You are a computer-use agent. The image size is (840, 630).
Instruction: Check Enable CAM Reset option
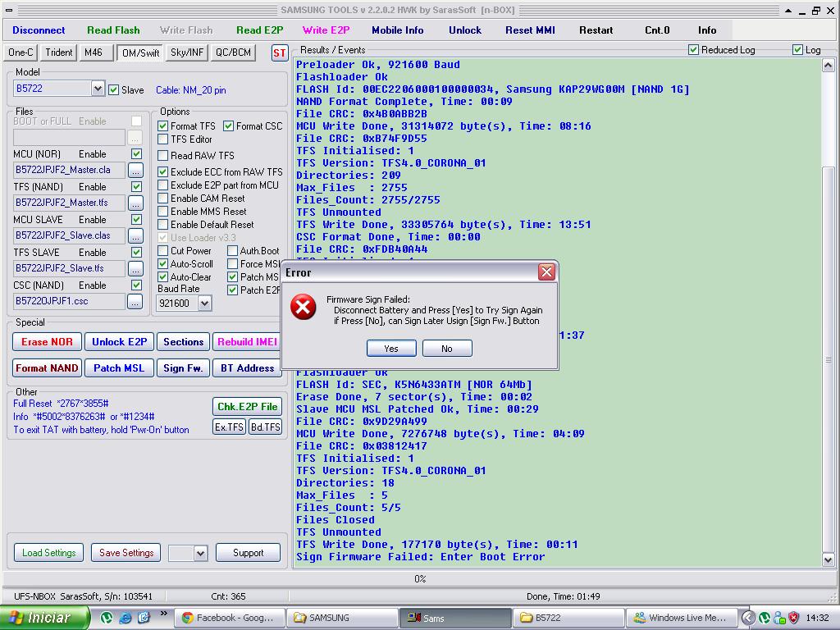[x=163, y=199]
